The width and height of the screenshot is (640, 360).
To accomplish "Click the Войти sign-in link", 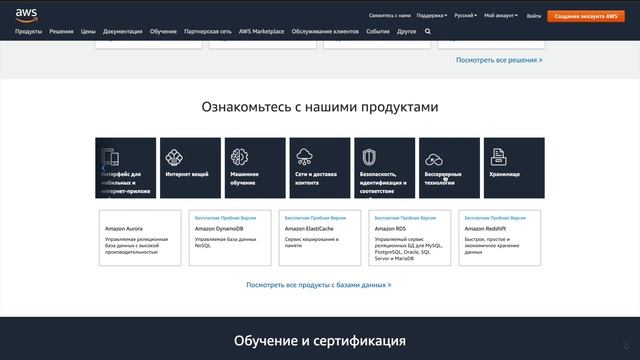I will (x=534, y=16).
